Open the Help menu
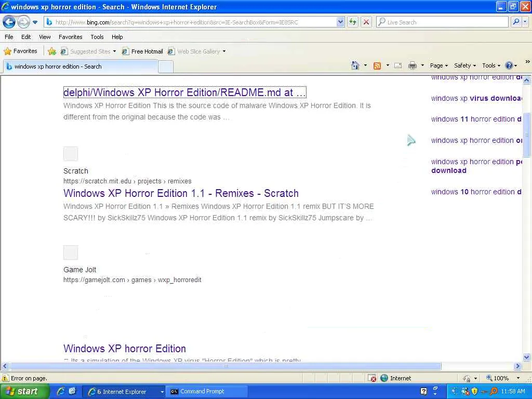This screenshot has width=532, height=399. [117, 37]
